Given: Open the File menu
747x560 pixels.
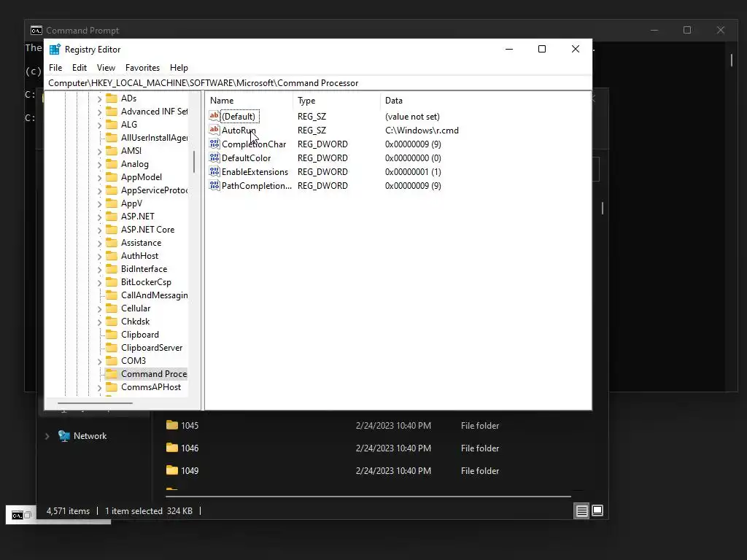Looking at the screenshot, I should (55, 68).
